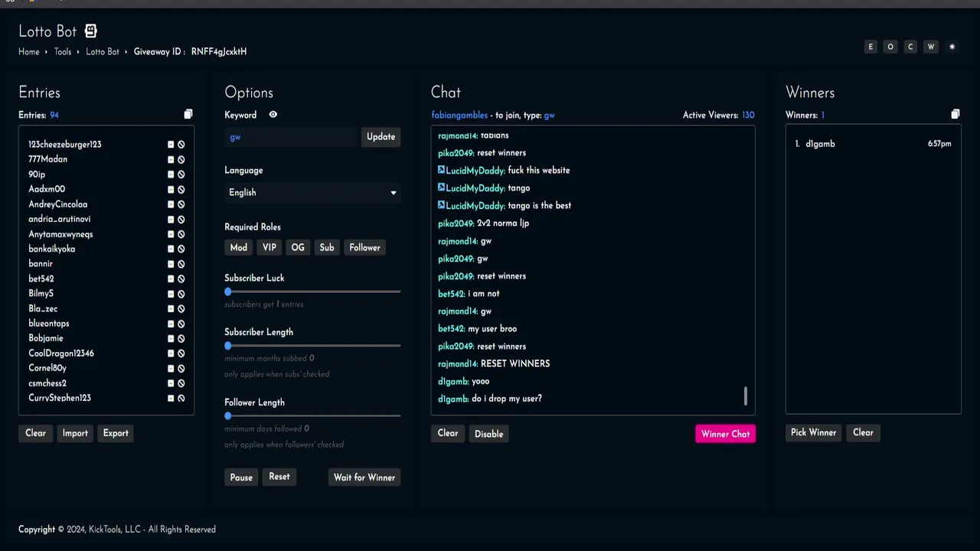Ban user 90ip
Screen dimensions: 980x551
[x=181, y=174]
